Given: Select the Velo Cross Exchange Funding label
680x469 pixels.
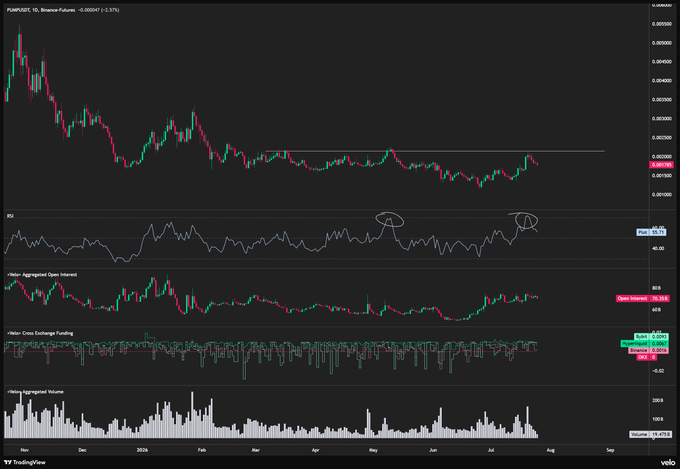Looking at the screenshot, I should 40,333.
